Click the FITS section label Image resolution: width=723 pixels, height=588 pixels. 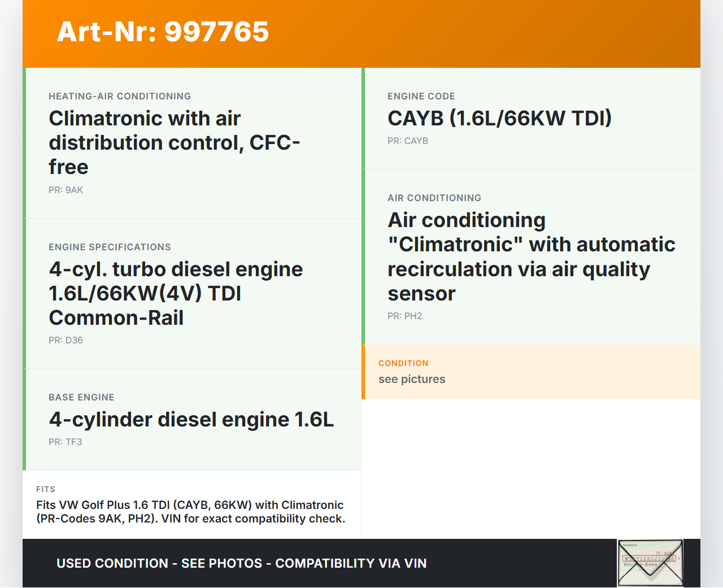[x=46, y=489]
